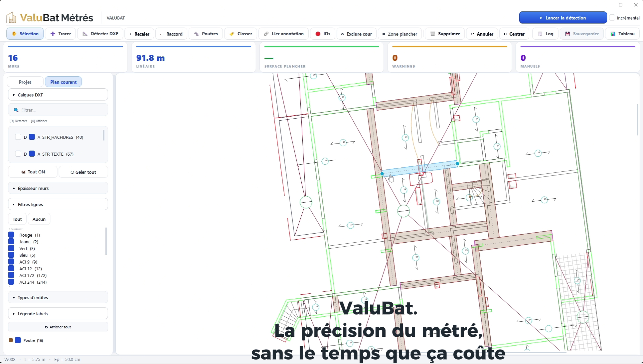Expand the Épaisseur murs section

58,188
